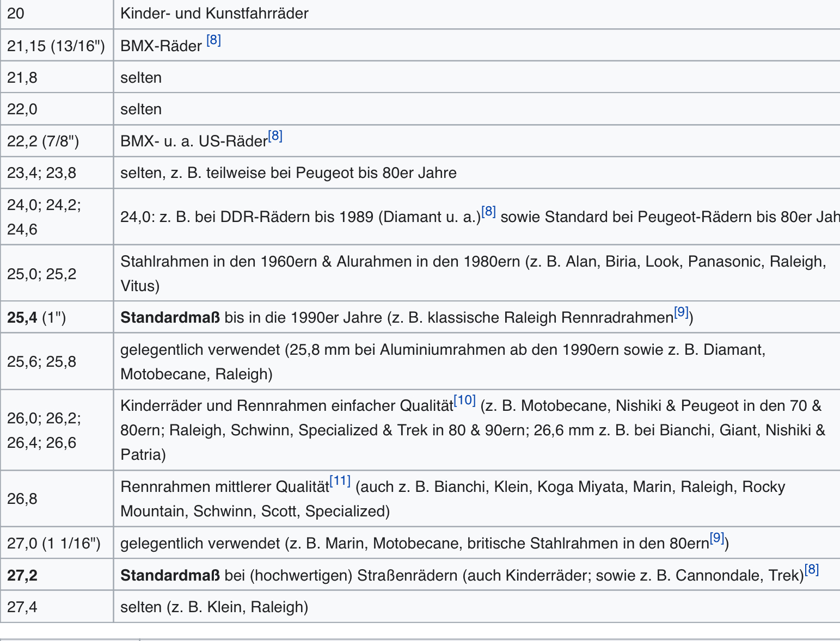This screenshot has height=641, width=840.
Task: Click 'teilweise bei Peugeot bis 80er Jahre' text
Action: click(x=332, y=173)
